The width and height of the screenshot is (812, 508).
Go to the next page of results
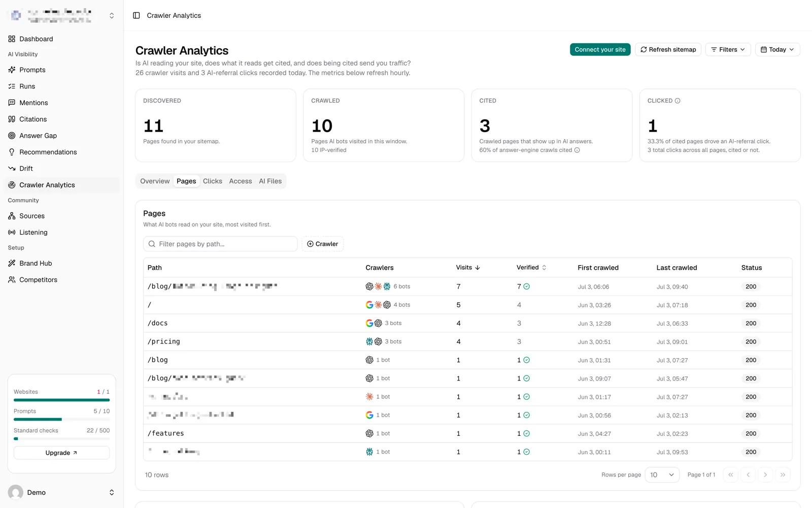765,474
